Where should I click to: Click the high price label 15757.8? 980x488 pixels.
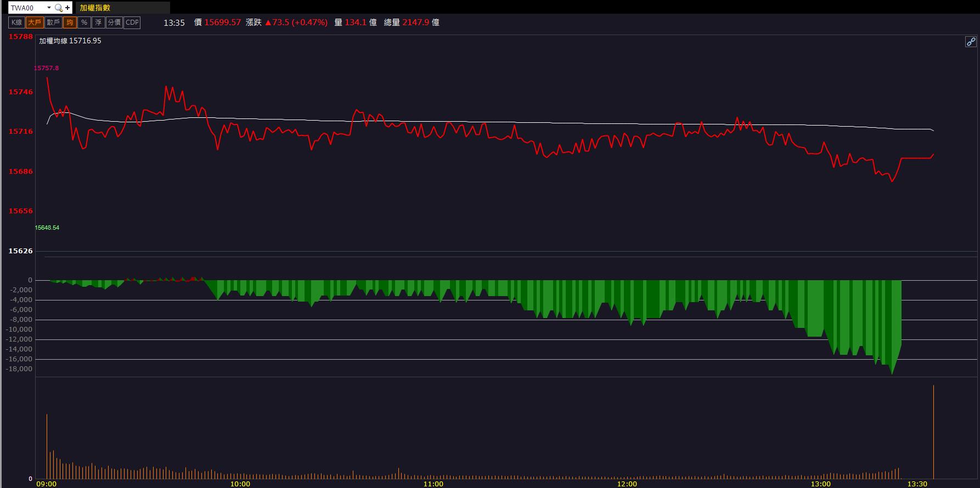(x=46, y=68)
